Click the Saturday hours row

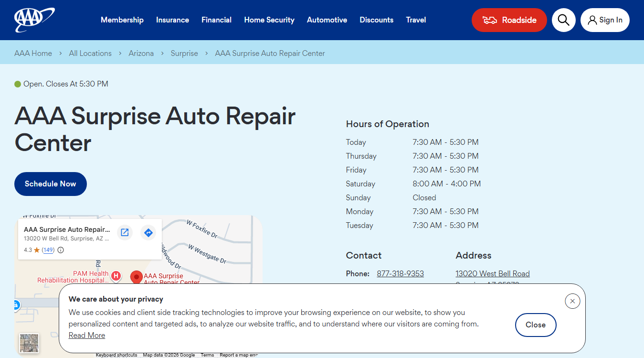tap(413, 184)
